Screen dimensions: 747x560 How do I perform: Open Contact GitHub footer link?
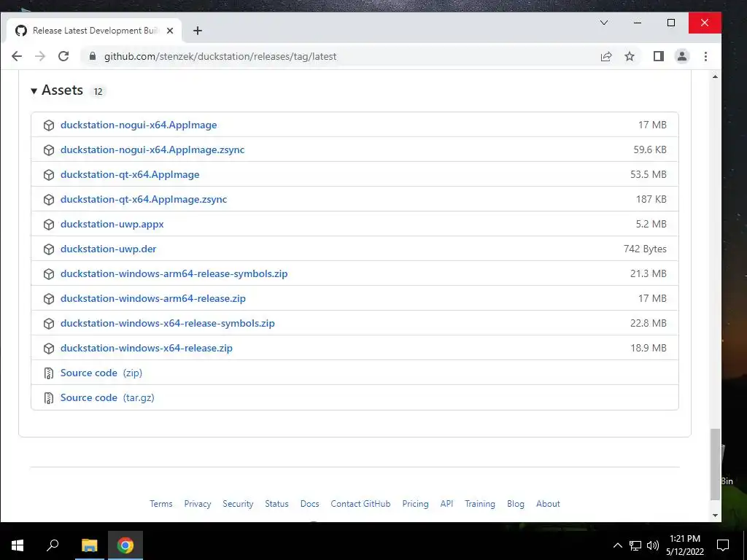(360, 504)
